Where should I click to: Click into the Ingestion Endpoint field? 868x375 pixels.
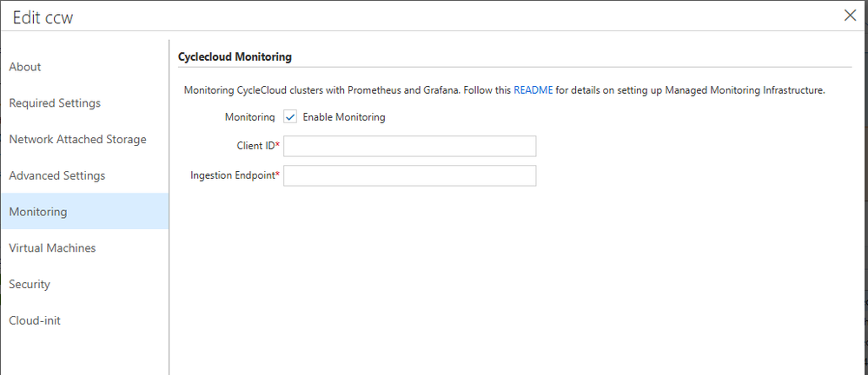409,175
